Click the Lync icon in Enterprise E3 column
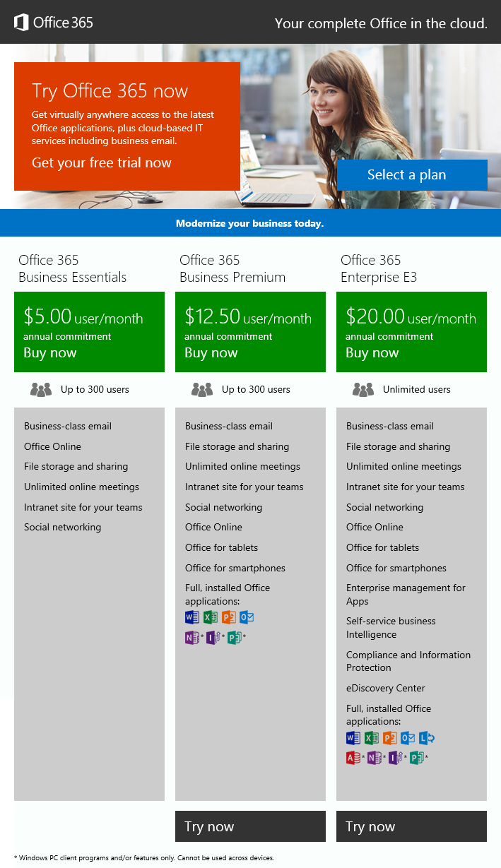 tap(426, 738)
